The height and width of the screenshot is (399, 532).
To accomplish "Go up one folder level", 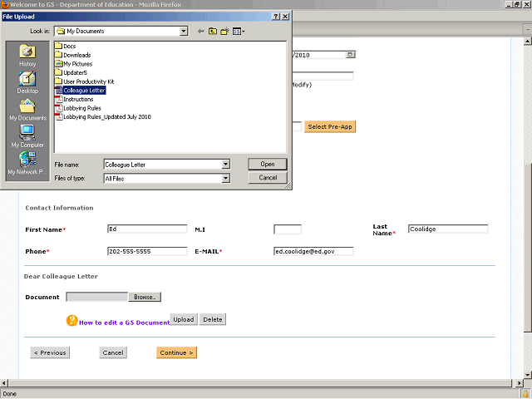I will (213, 32).
